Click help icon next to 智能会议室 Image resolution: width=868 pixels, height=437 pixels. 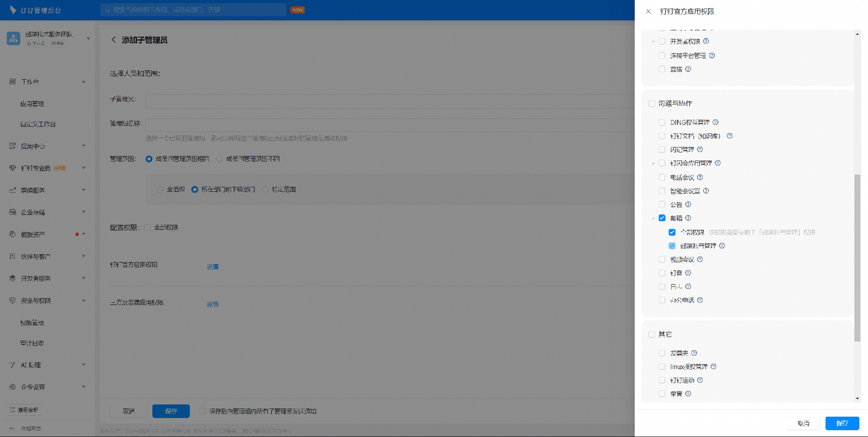[x=706, y=191]
